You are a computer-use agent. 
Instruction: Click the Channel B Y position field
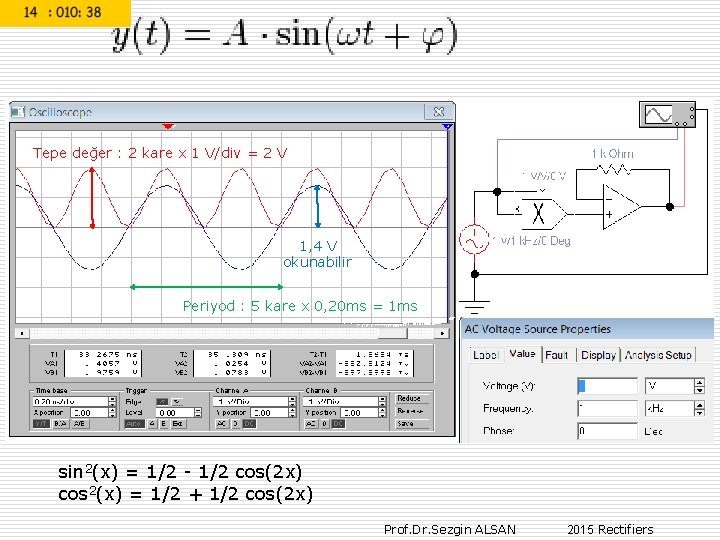(x=360, y=413)
